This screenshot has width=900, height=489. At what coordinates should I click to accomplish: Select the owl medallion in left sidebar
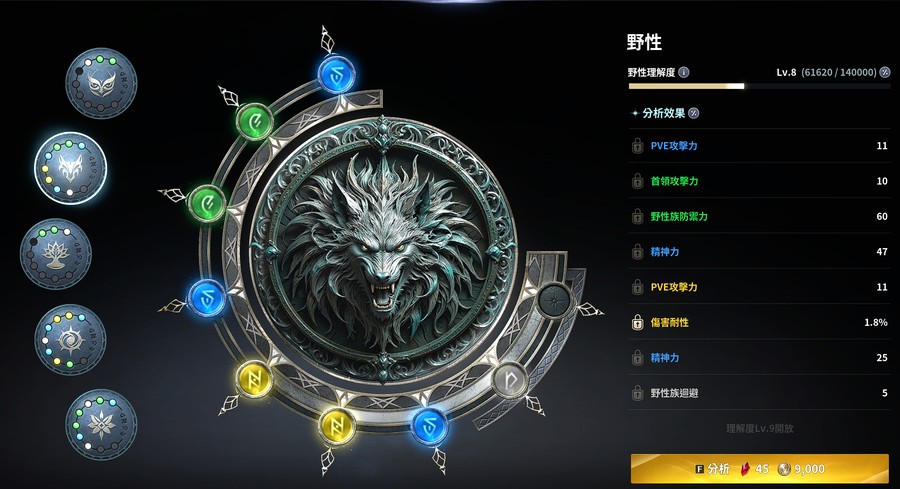click(102, 83)
